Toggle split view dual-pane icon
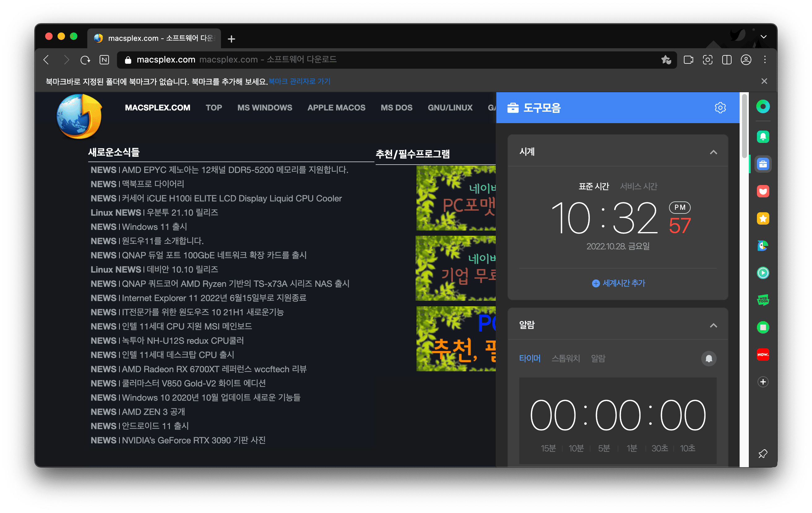This screenshot has width=812, height=513. click(x=727, y=60)
